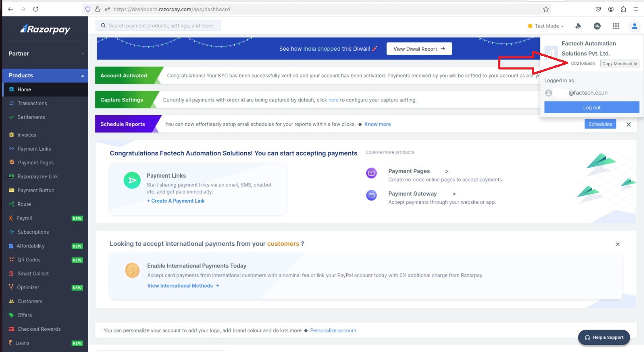
Task: Click 'here' link in Capture Settings
Action: pyautogui.click(x=333, y=100)
